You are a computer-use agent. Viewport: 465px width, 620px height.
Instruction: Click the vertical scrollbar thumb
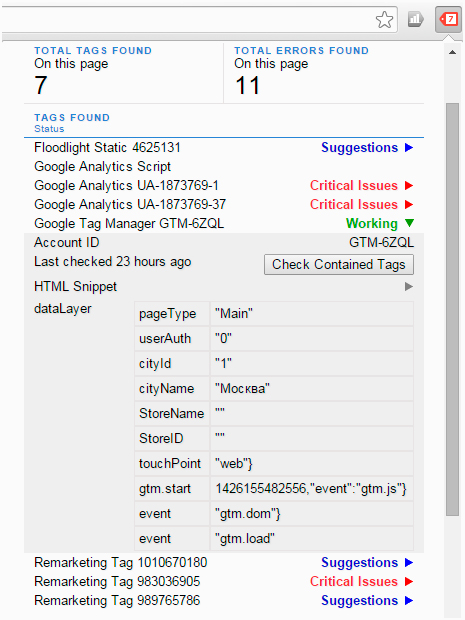click(452, 309)
